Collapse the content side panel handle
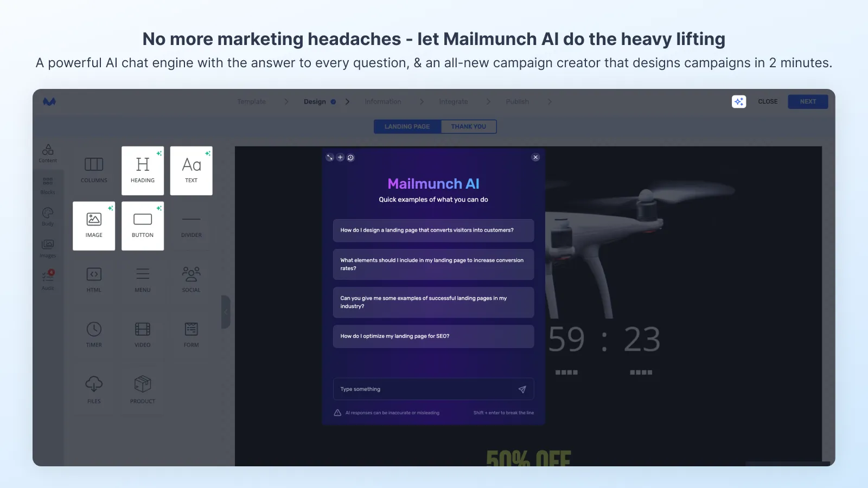The width and height of the screenshot is (868, 488). pyautogui.click(x=226, y=312)
